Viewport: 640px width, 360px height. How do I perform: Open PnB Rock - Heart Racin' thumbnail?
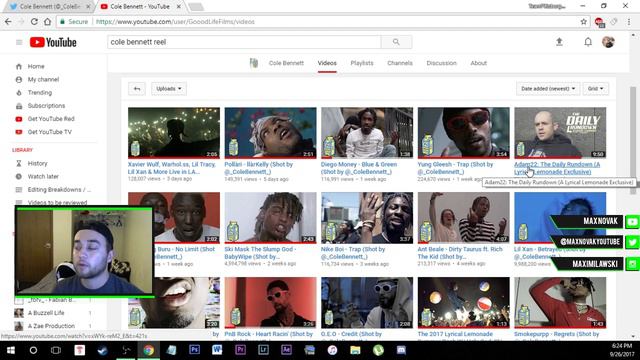[270, 302]
